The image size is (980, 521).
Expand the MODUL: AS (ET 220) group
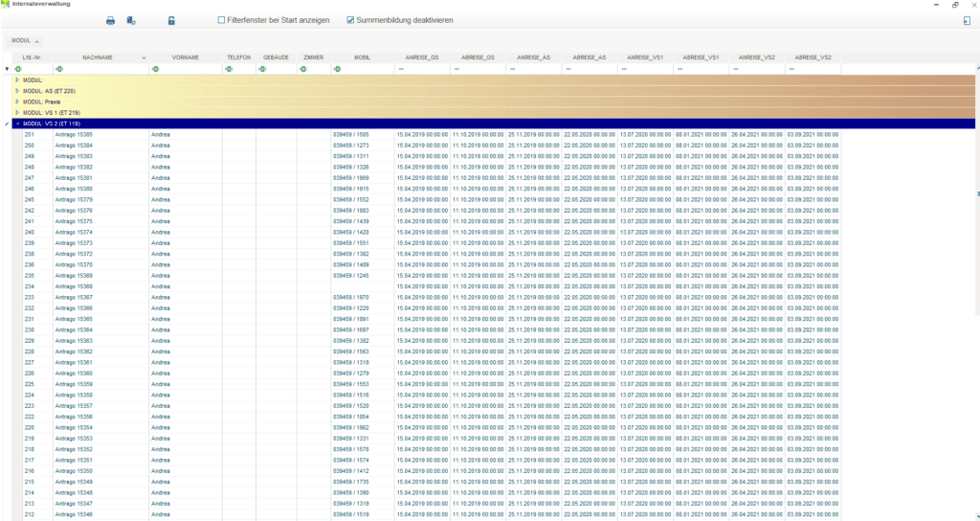[17, 91]
